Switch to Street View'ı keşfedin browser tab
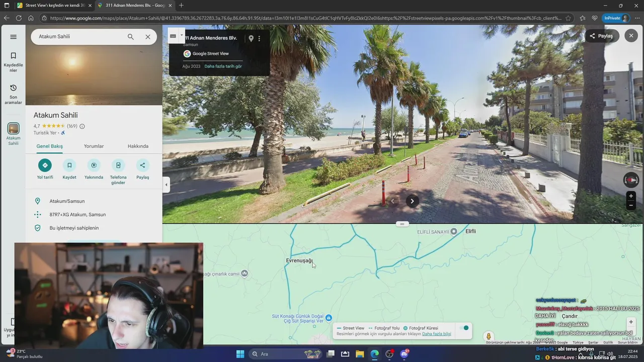Viewport: 644px width, 362px height. (54, 5)
